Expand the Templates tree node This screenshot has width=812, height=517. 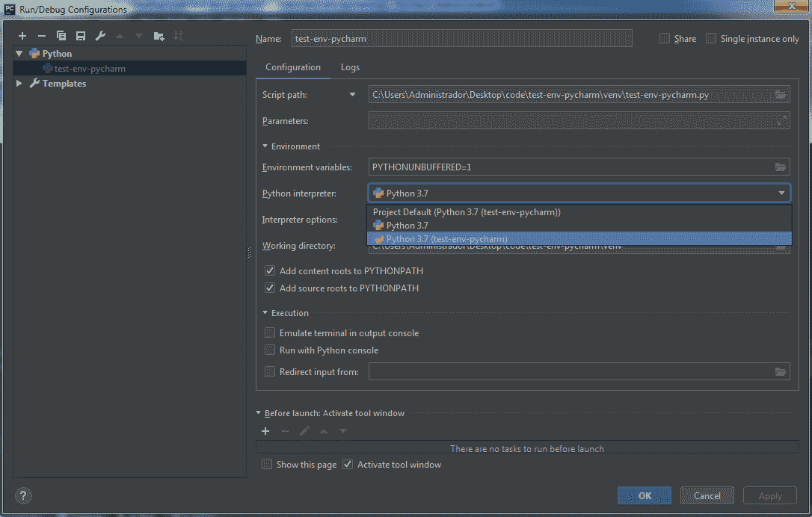(19, 84)
